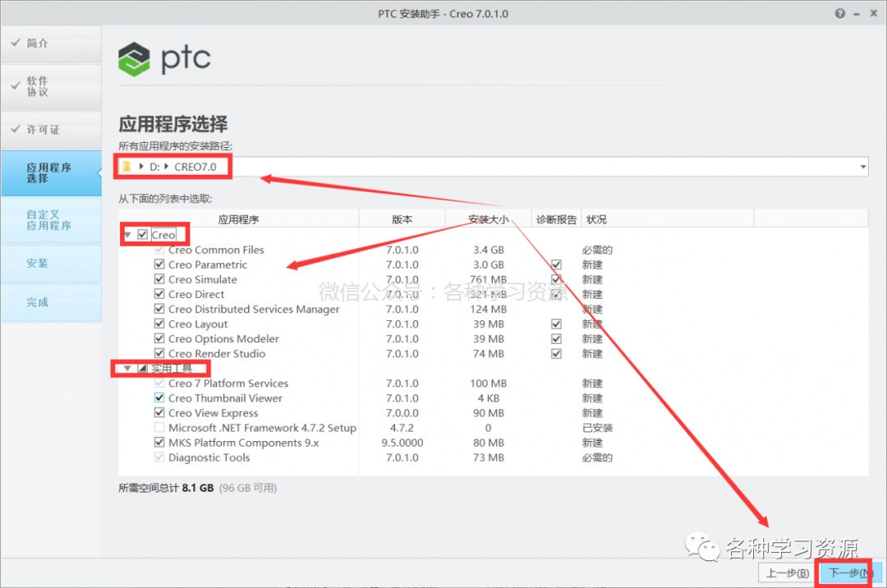The width and height of the screenshot is (887, 588).
Task: Go to 软件协议 step in sidebar
Action: pos(52,86)
